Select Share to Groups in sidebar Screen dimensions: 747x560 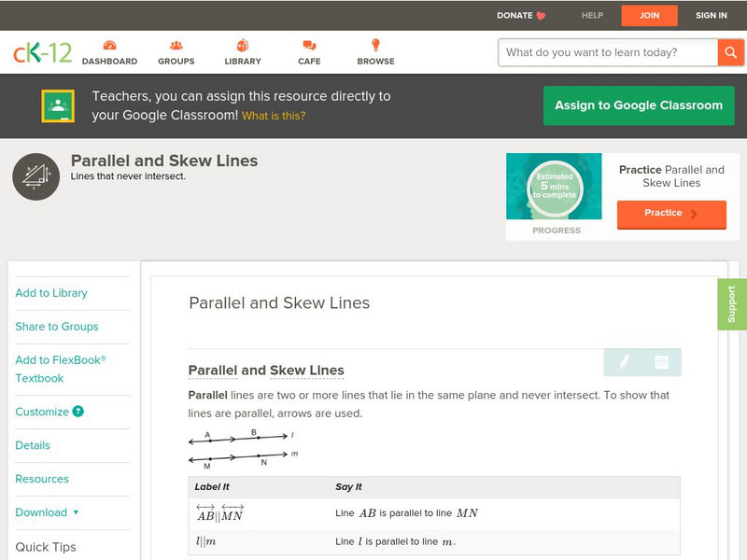coord(57,327)
